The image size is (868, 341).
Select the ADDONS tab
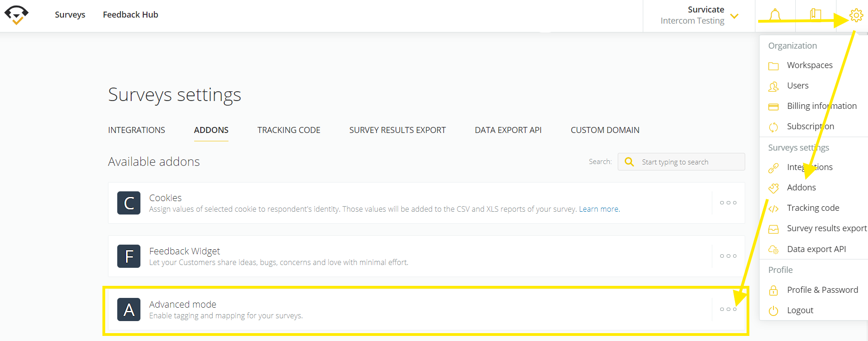coord(211,130)
